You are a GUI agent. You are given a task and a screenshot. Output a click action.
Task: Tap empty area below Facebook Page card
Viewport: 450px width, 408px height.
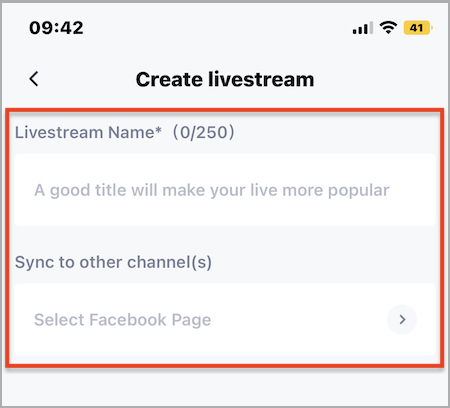coord(225,387)
